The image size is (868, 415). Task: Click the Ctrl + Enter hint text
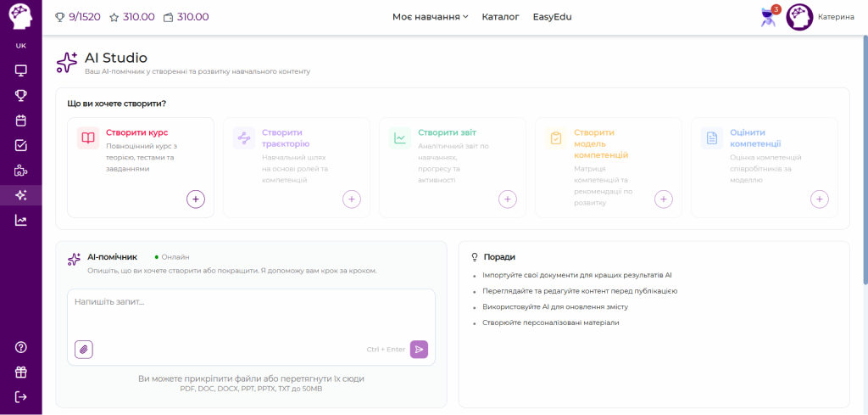click(386, 350)
